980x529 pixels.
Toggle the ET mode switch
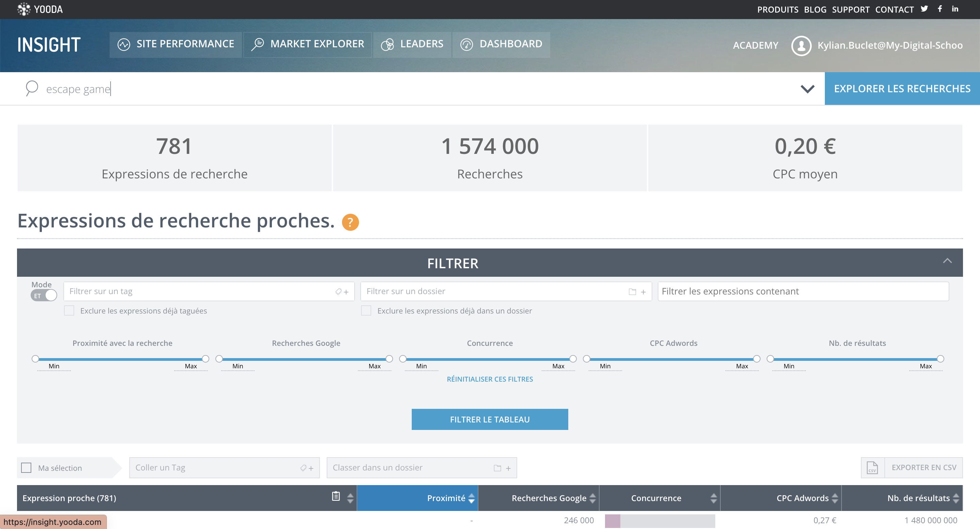[44, 295]
